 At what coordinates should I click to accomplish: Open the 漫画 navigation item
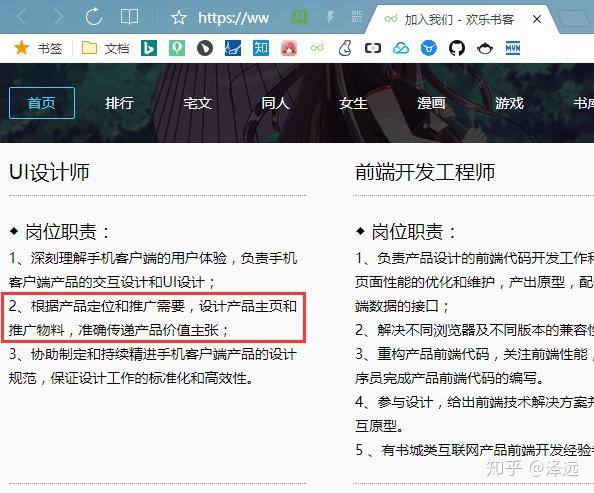pyautogui.click(x=431, y=103)
